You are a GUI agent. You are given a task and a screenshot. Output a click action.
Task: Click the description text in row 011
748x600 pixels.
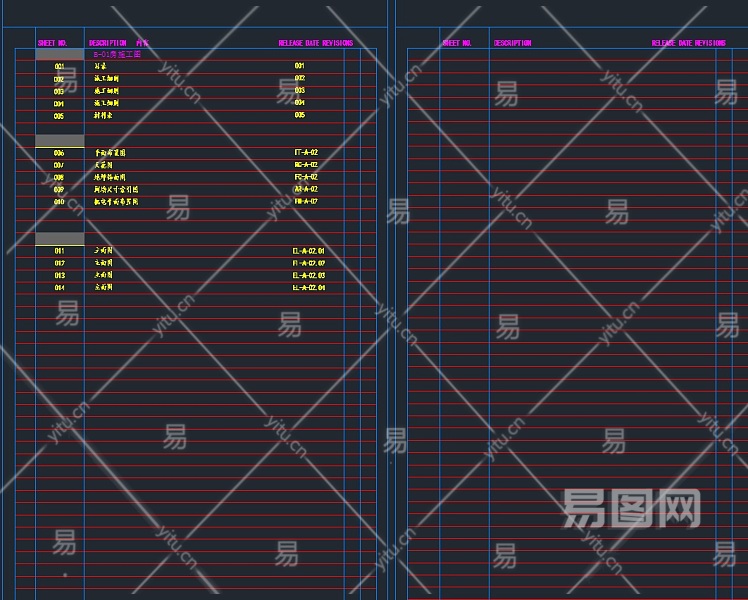tap(103, 250)
